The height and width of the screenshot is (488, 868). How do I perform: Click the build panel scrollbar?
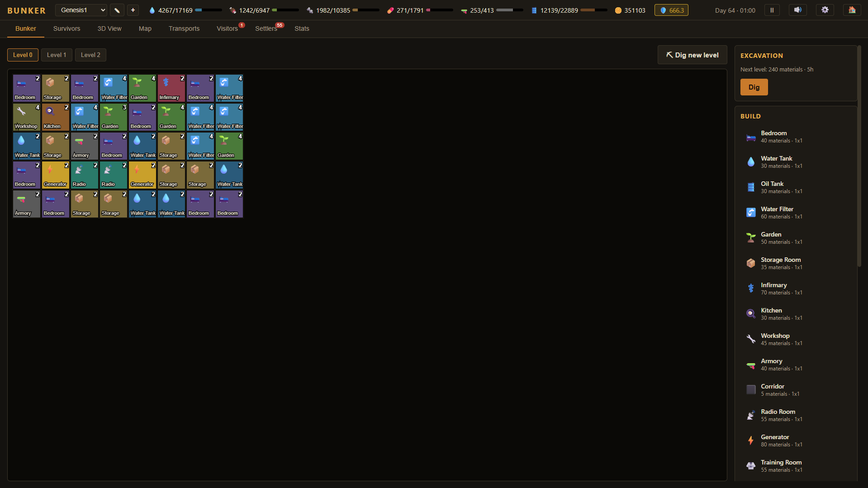(x=859, y=156)
